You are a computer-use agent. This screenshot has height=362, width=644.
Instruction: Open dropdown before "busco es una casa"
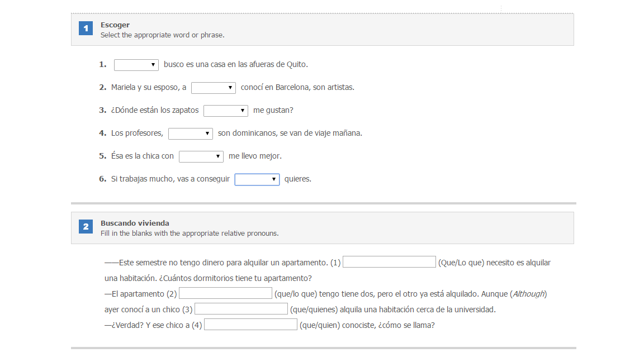pyautogui.click(x=136, y=65)
